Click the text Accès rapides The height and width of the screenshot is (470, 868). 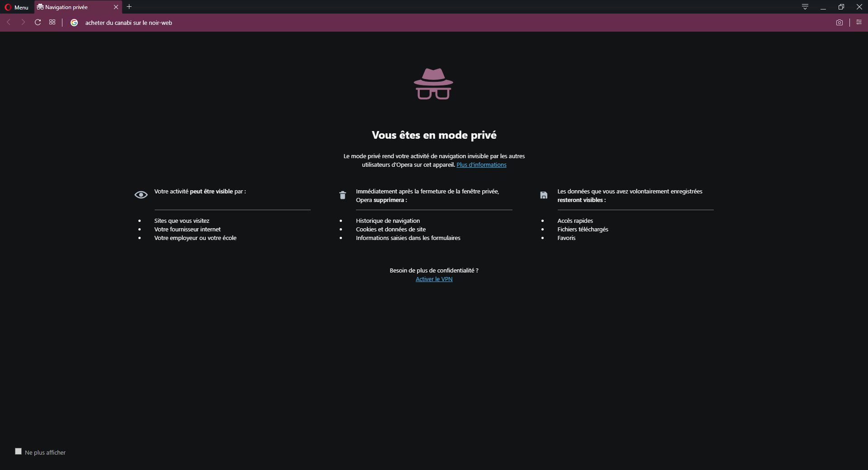pos(575,221)
